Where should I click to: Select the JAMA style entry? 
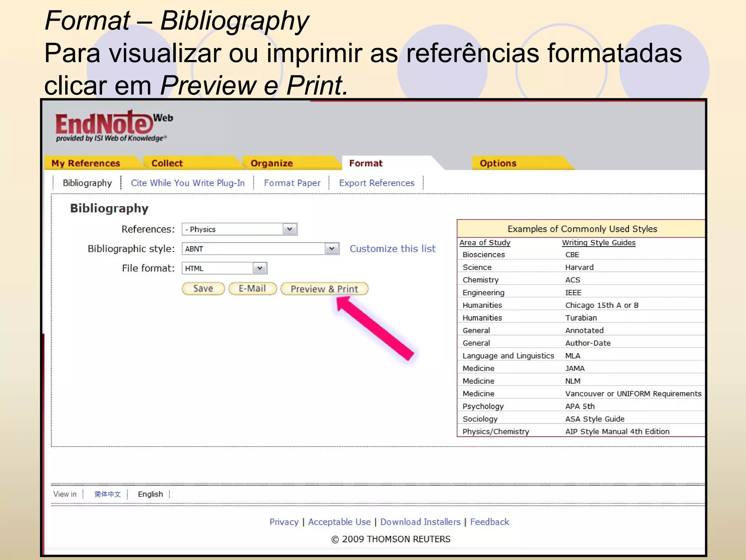575,368
